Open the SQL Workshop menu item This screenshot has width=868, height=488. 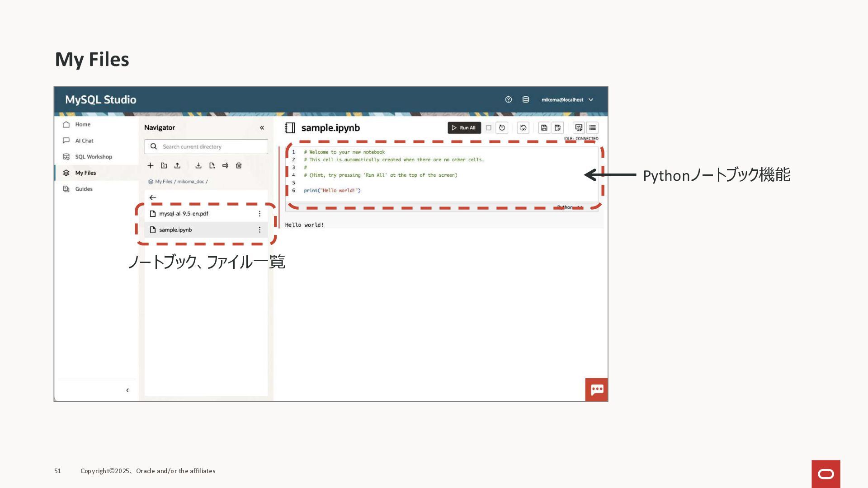click(x=93, y=157)
